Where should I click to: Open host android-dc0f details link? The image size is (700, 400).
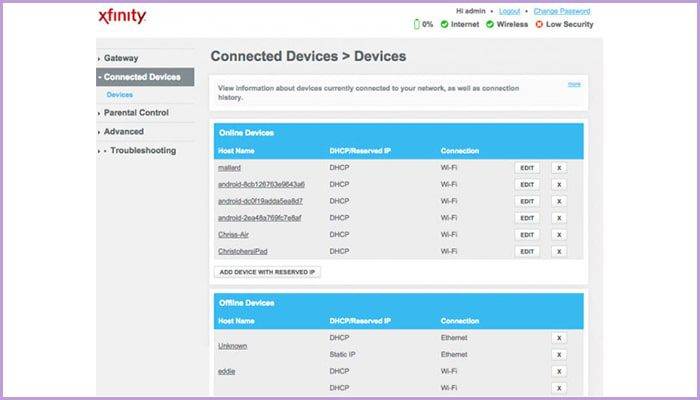(260, 201)
